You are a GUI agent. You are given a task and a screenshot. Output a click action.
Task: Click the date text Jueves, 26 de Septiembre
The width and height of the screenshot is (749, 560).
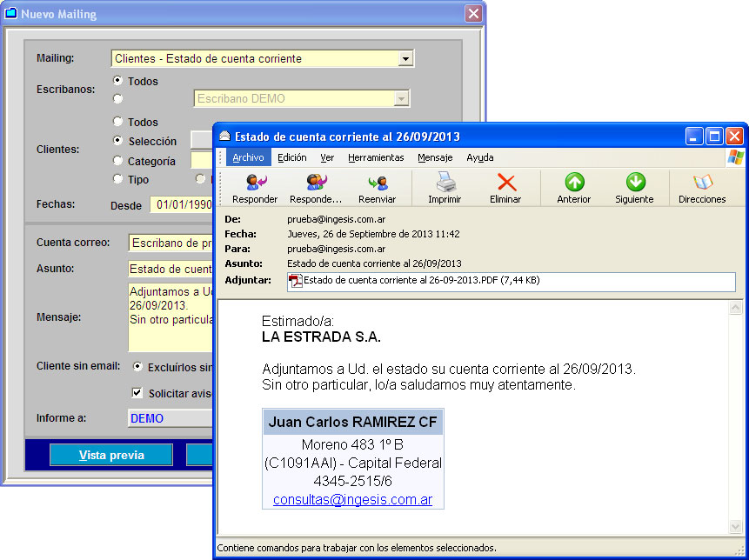(373, 235)
